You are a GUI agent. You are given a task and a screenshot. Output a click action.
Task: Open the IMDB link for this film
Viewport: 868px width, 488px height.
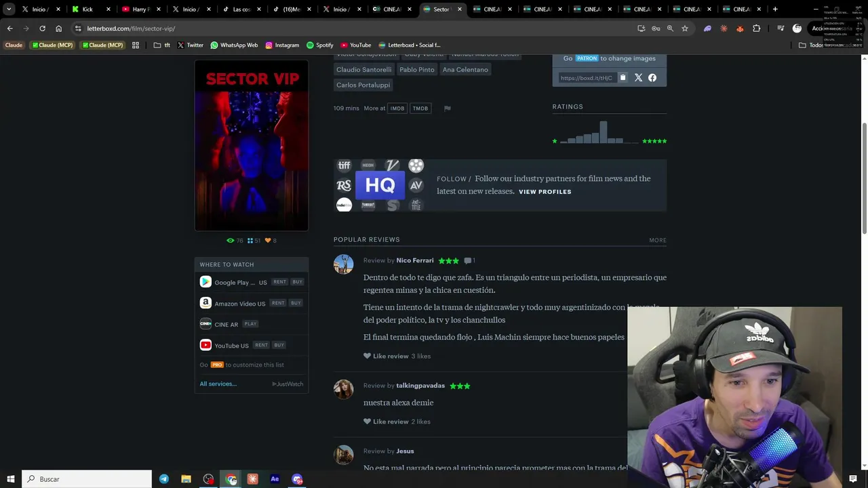point(397,108)
